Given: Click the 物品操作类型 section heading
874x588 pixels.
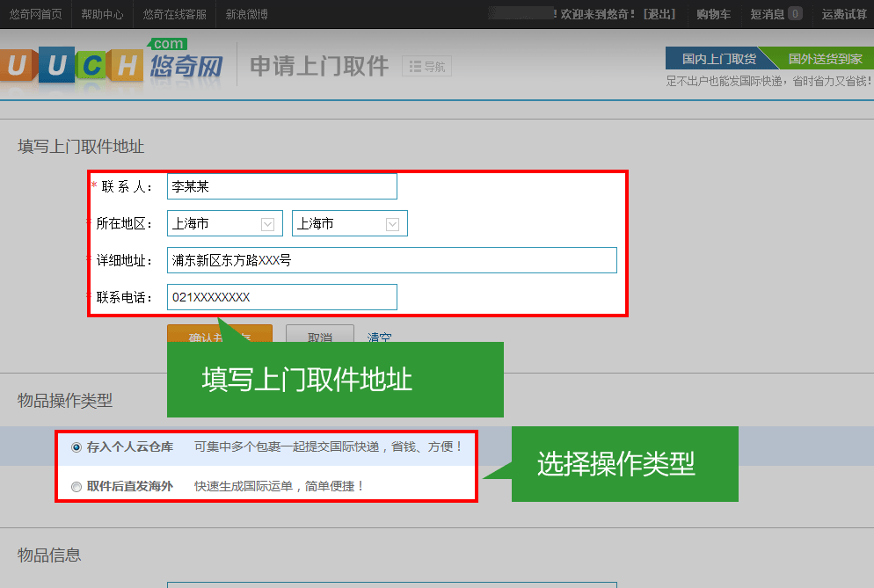Looking at the screenshot, I should click(x=65, y=400).
